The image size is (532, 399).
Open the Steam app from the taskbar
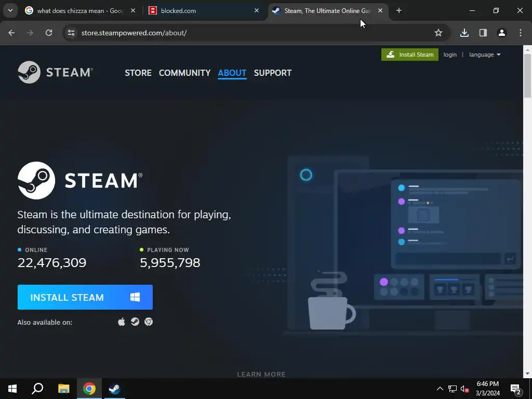(x=115, y=389)
